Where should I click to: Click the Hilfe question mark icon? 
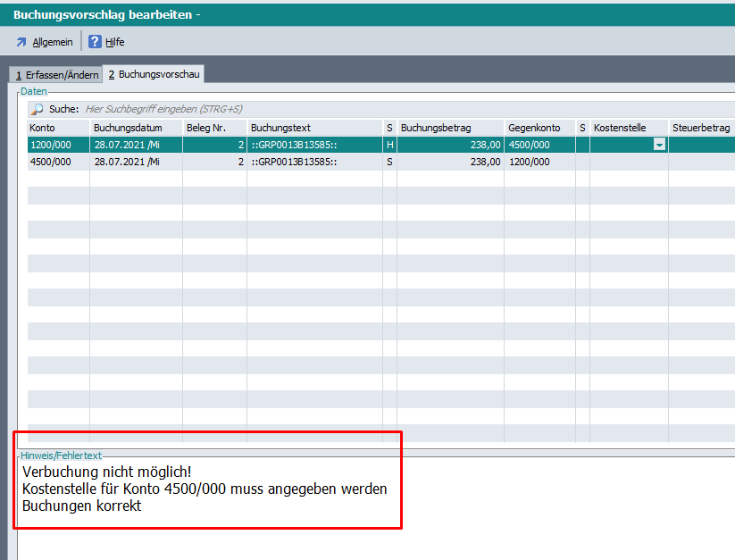pos(95,42)
